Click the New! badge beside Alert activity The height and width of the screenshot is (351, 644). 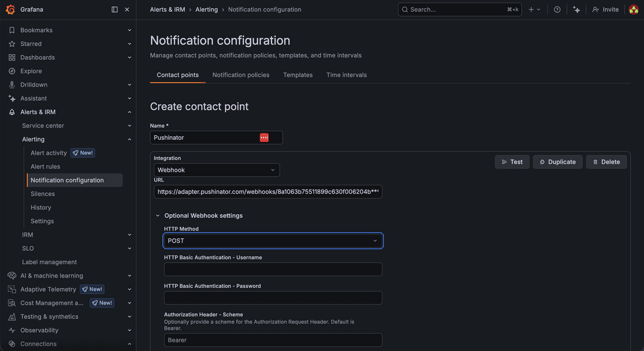tap(83, 153)
